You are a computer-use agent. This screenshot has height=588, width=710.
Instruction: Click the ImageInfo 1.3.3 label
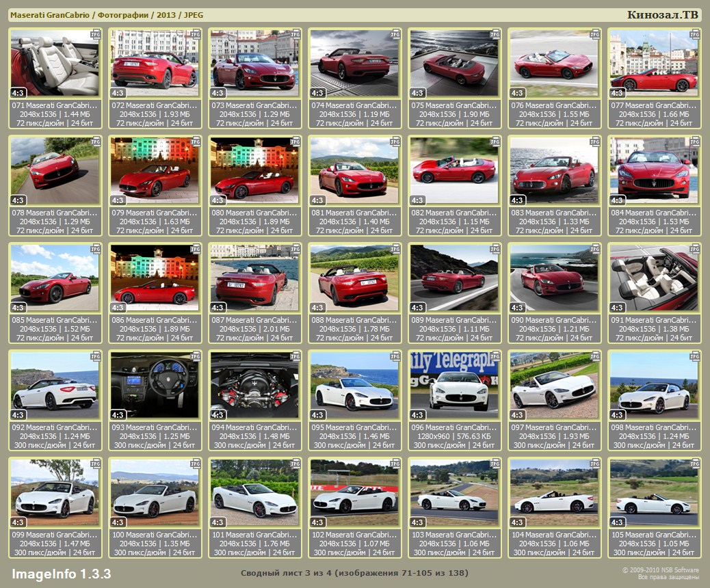click(x=61, y=573)
